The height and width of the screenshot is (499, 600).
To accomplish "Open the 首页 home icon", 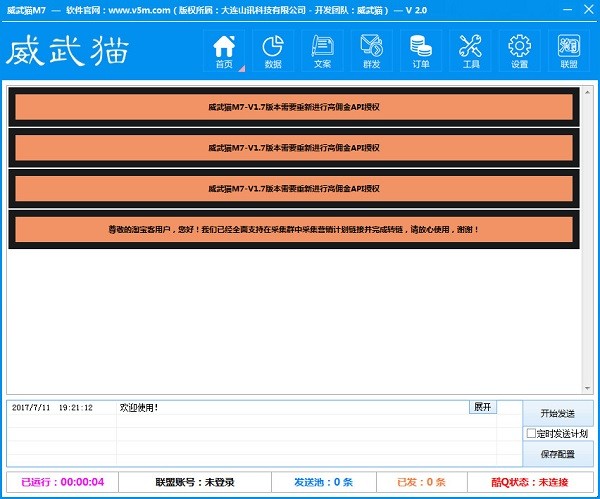I will click(224, 51).
